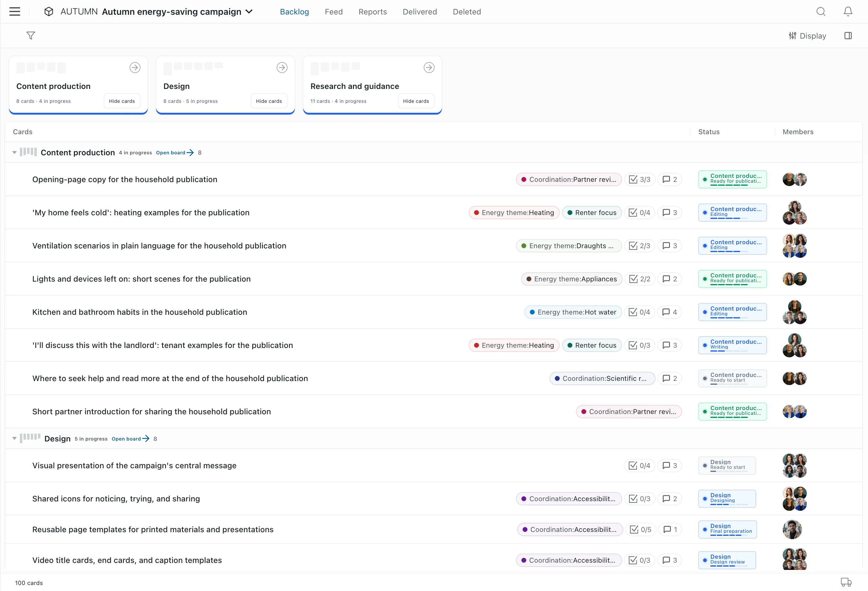Hide cards for Content production
Image resolution: width=868 pixels, height=591 pixels.
point(122,101)
